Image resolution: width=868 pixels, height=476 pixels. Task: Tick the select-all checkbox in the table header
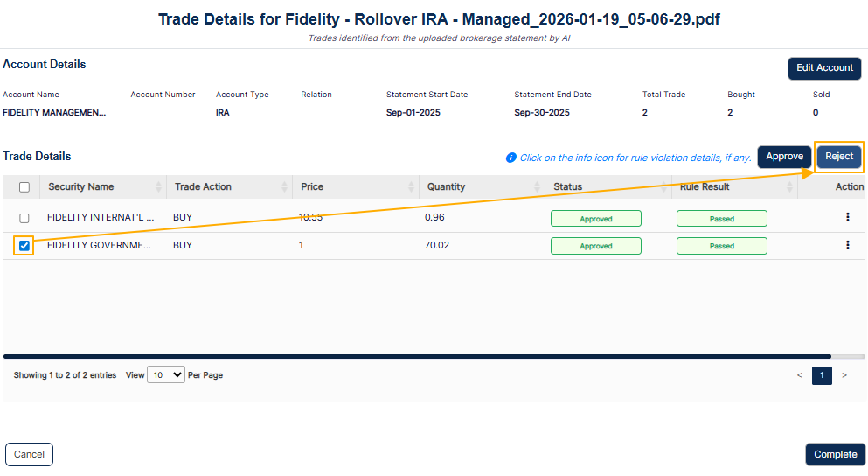pos(24,187)
